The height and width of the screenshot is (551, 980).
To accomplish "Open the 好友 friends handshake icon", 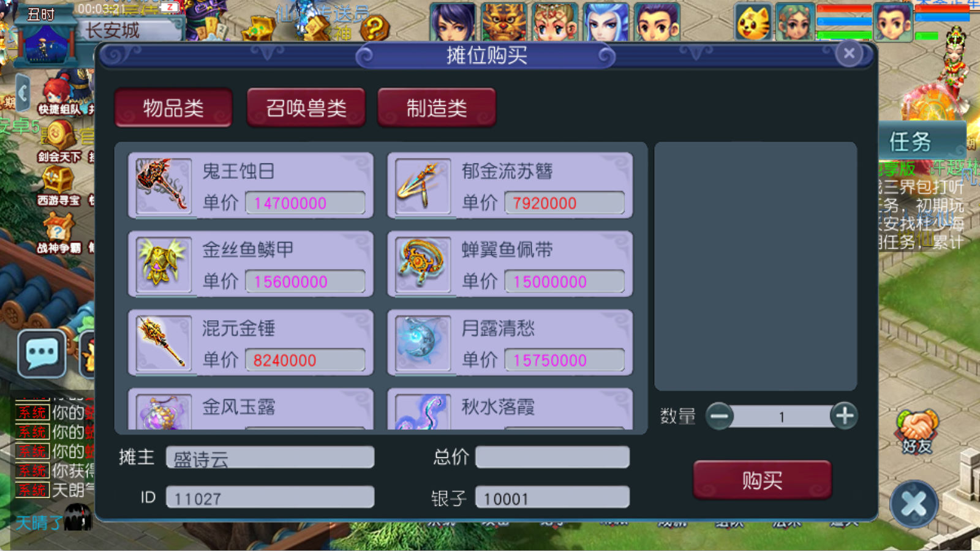I will click(917, 432).
